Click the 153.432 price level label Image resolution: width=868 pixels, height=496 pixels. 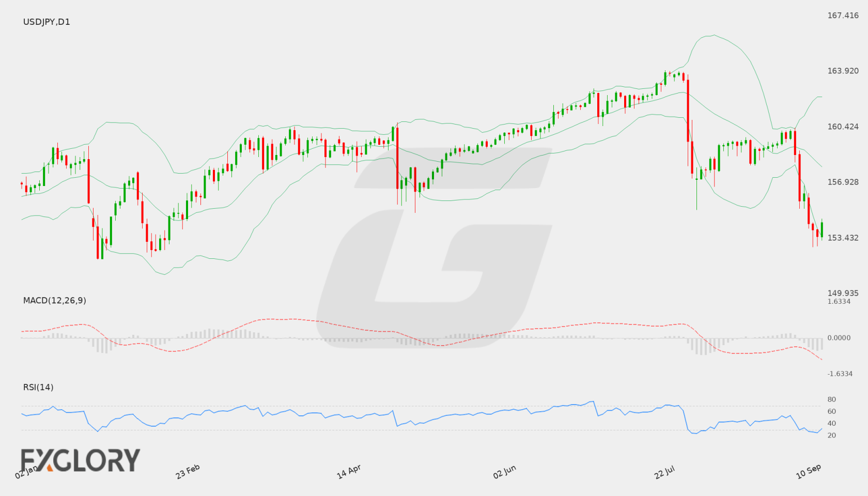(x=843, y=238)
